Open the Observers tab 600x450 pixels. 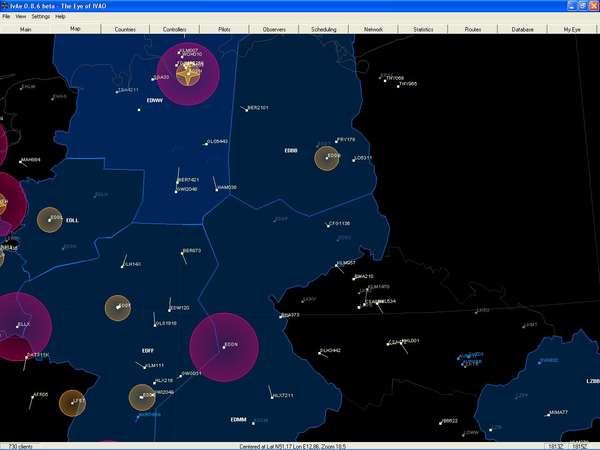pos(274,29)
